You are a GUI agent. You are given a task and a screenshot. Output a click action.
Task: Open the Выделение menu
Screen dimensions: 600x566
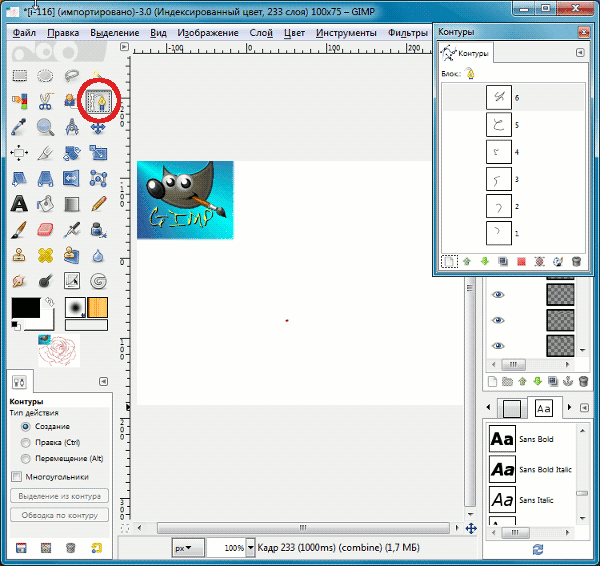click(x=114, y=33)
